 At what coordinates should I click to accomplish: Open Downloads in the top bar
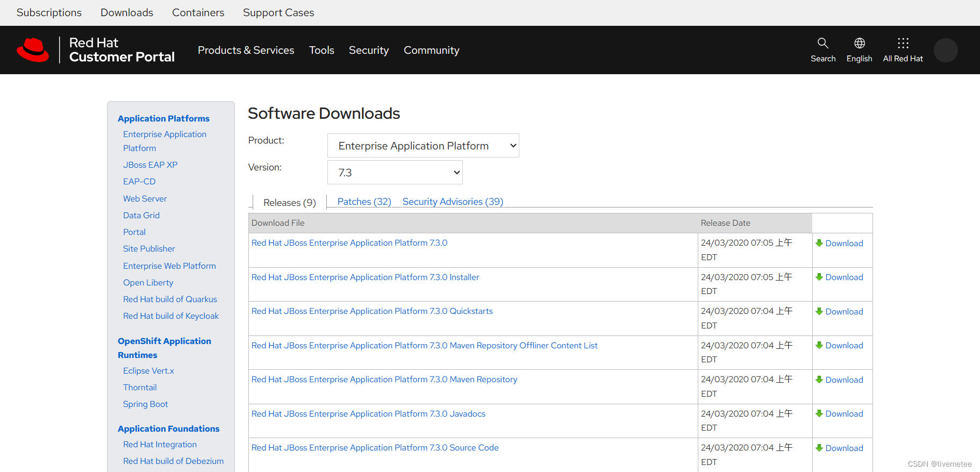coord(127,12)
